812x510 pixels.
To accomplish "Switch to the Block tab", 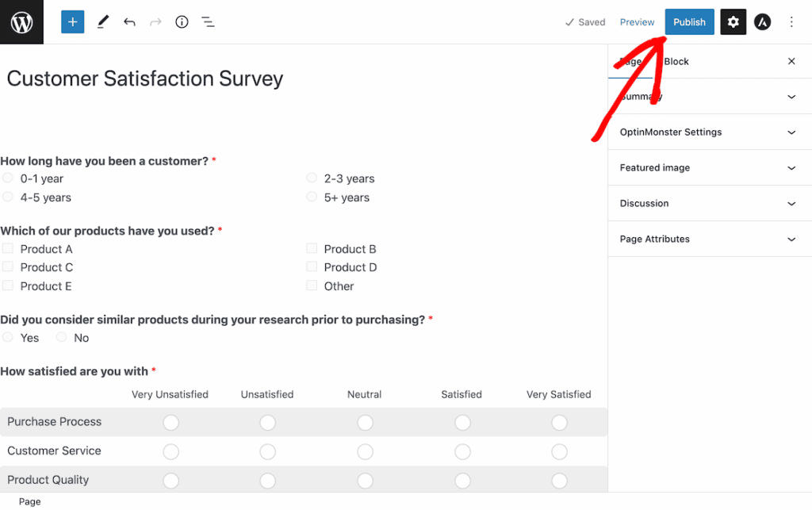I will click(676, 61).
